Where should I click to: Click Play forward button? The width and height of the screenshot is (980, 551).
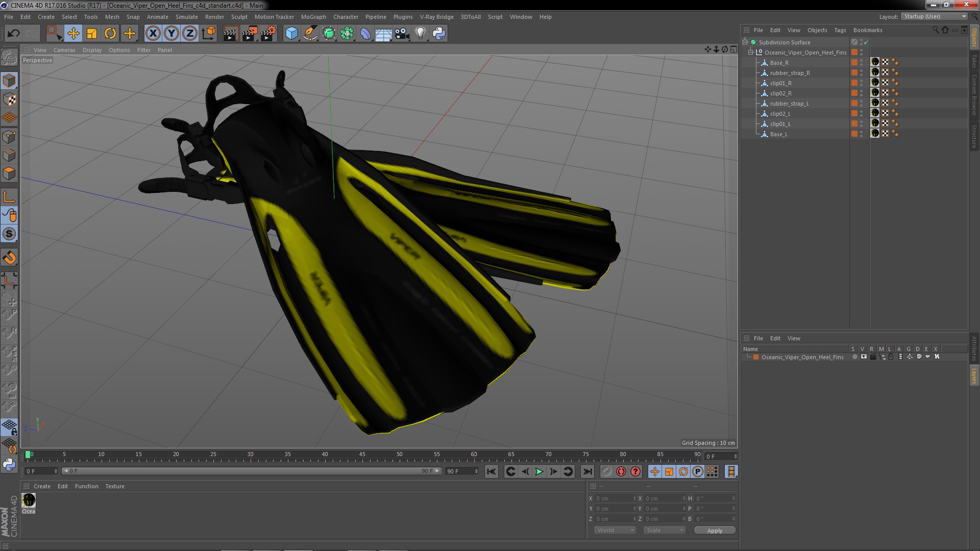point(539,472)
